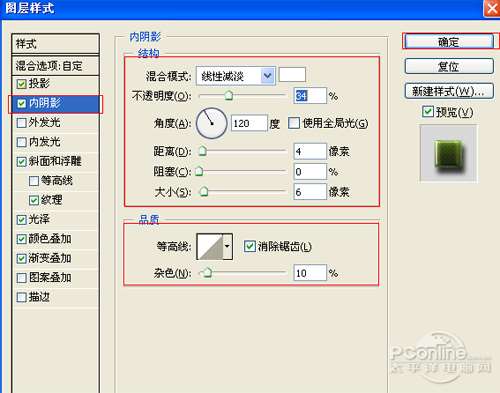Toggle the 光泽 satin checkbox

[x=21, y=220]
